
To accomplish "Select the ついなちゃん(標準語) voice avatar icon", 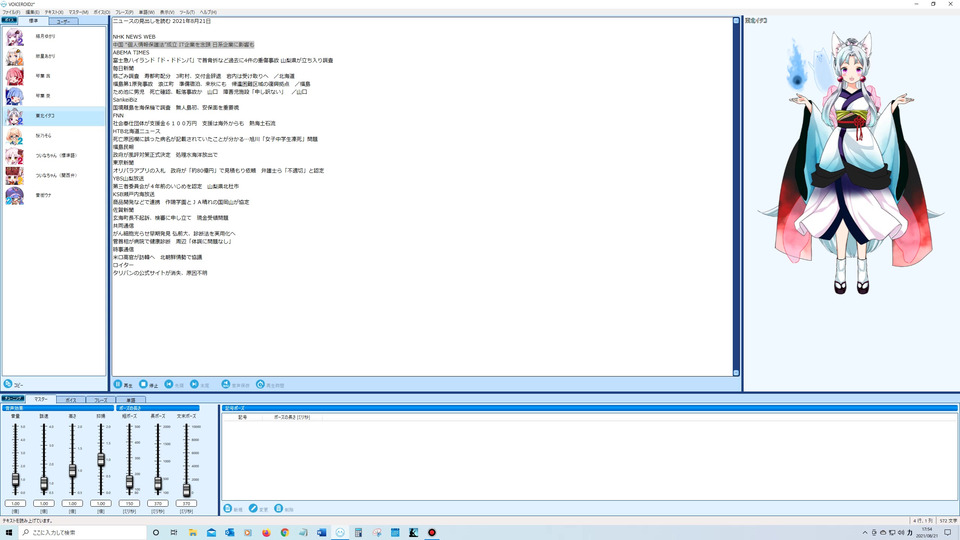I will [x=15, y=156].
